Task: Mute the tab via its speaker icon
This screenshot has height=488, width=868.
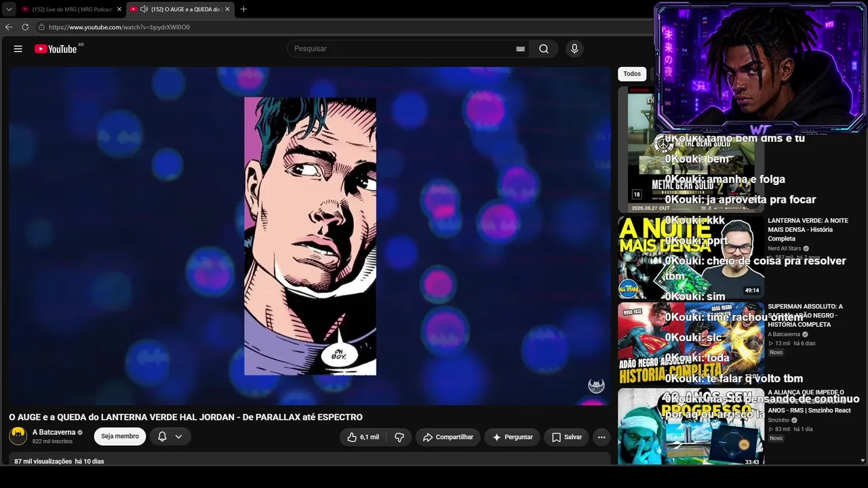Action: click(x=144, y=9)
